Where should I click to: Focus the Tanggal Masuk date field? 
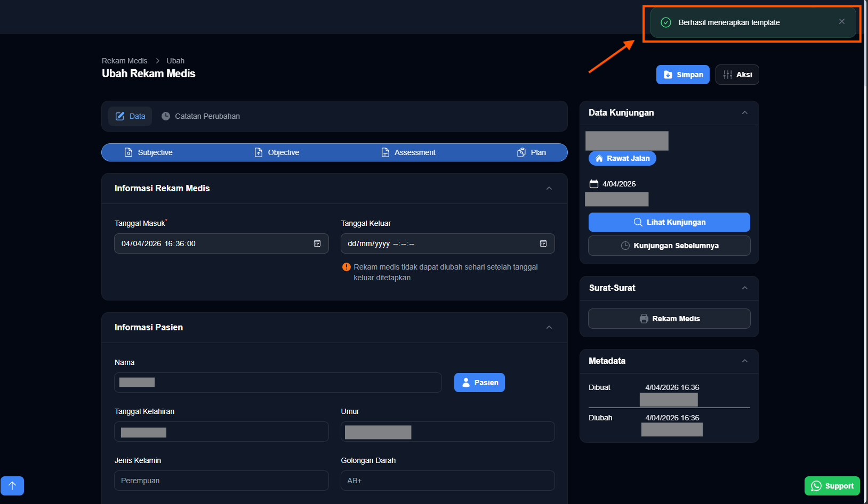coord(221,243)
